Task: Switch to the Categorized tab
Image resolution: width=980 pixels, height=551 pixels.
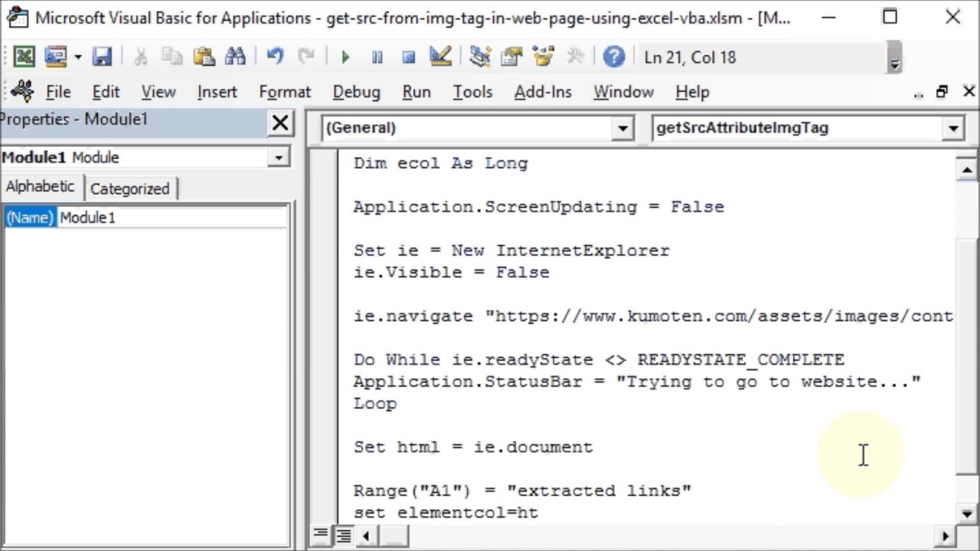Action: [129, 188]
